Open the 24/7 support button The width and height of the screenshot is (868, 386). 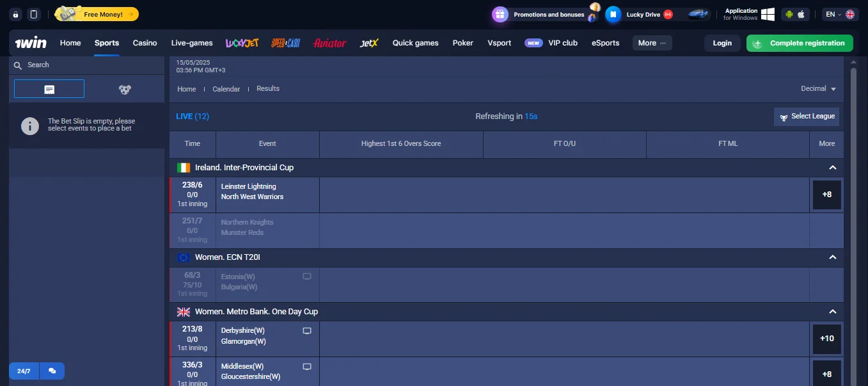coord(24,371)
